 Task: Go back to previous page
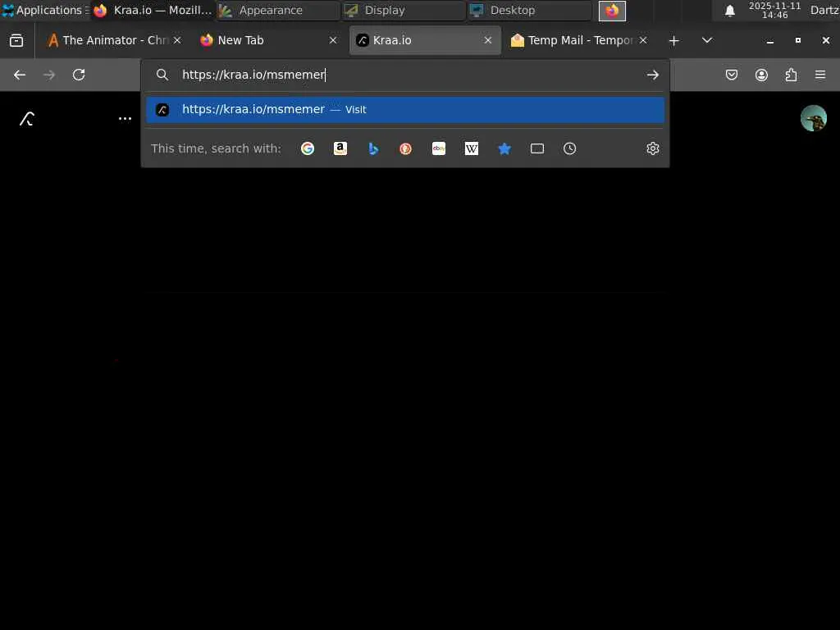pos(20,75)
